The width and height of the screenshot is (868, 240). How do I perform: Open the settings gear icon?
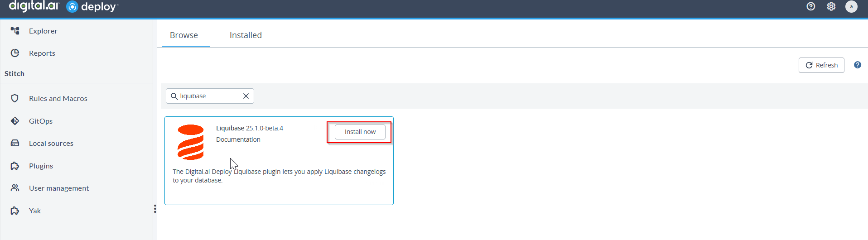[831, 6]
